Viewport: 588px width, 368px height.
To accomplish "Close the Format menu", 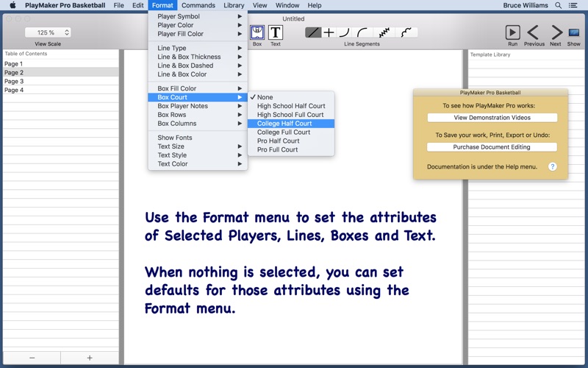I will pos(162,5).
